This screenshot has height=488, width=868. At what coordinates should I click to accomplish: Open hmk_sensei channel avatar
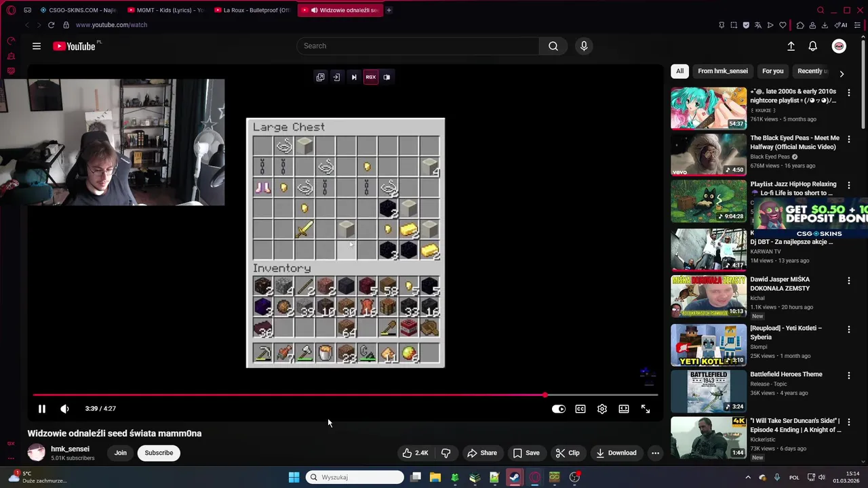(x=37, y=453)
